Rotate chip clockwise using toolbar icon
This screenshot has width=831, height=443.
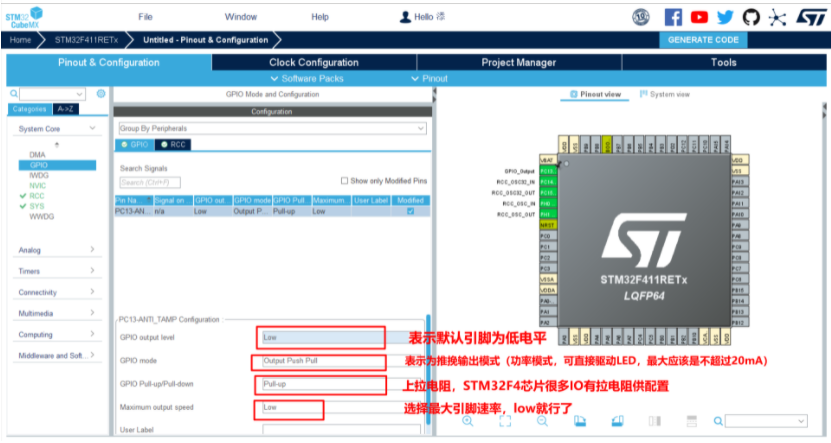click(x=580, y=421)
